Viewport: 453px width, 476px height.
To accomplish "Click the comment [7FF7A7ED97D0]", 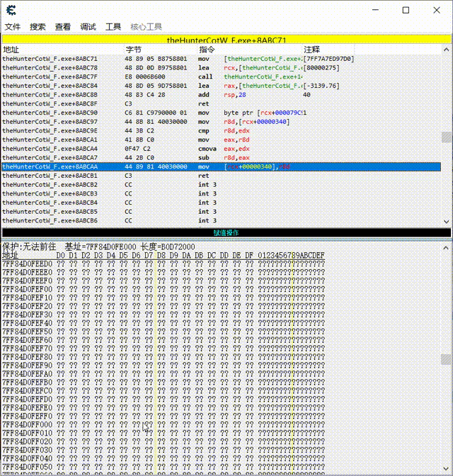I will coord(328,59).
